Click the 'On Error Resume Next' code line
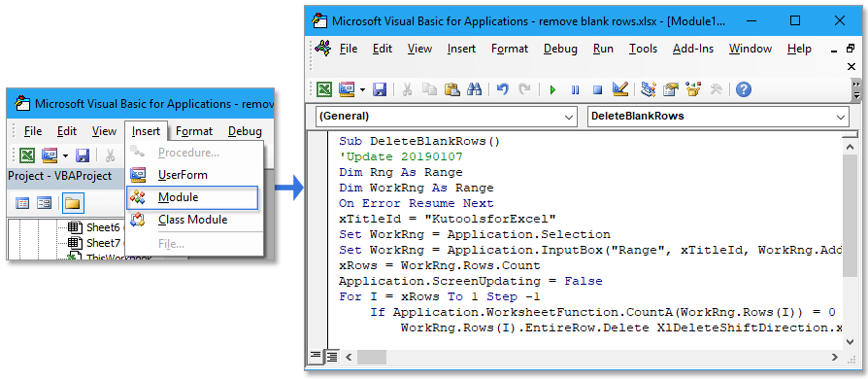 click(x=416, y=203)
